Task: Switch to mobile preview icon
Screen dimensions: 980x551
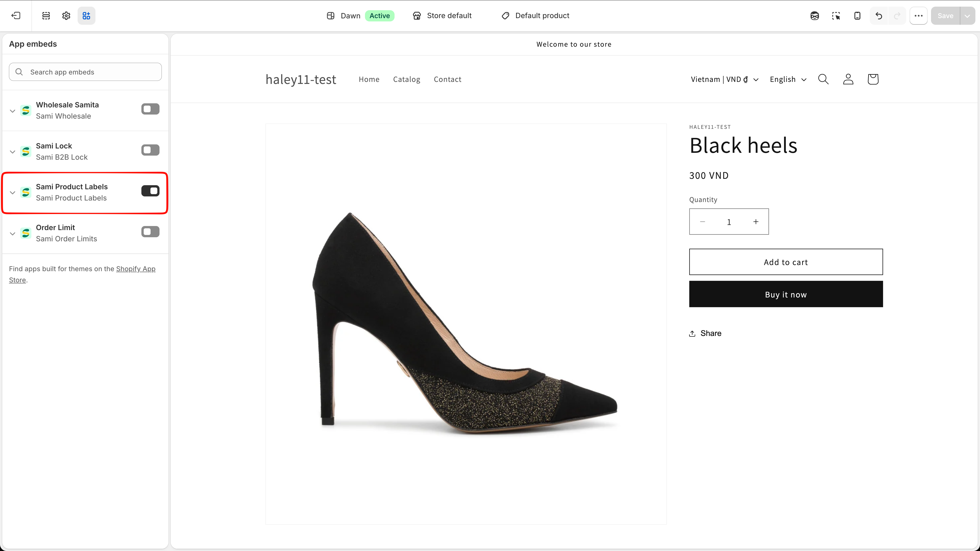Action: click(x=857, y=16)
